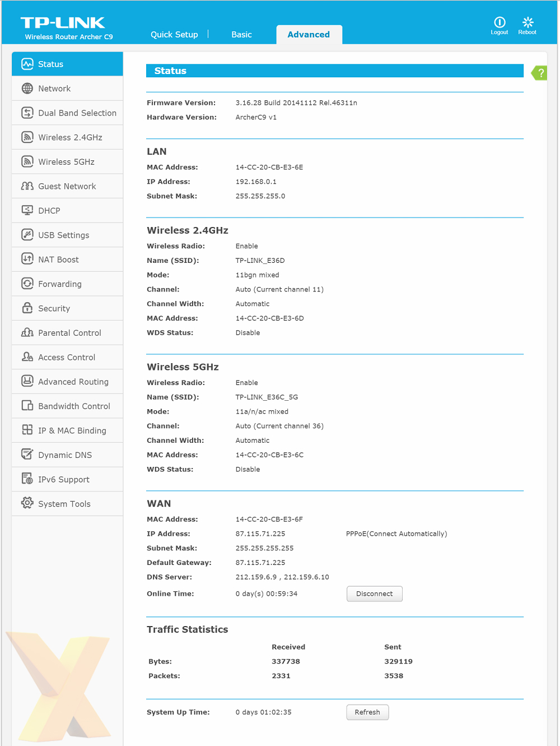Click the Reboot label

pos(528,33)
